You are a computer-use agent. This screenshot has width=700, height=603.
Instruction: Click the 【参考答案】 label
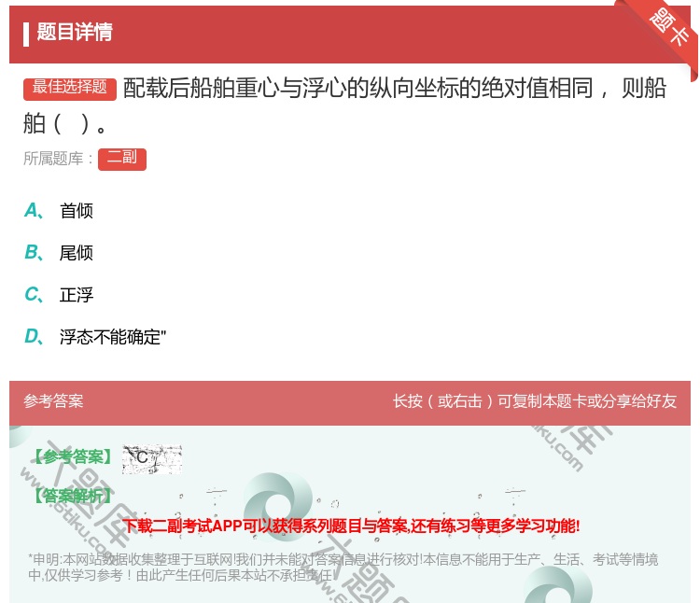pos(73,456)
